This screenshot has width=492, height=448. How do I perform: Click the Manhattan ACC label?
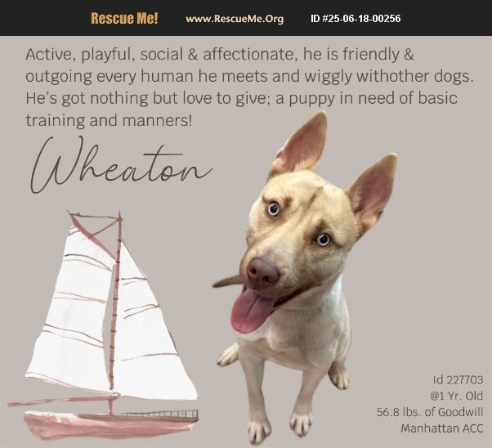442,428
